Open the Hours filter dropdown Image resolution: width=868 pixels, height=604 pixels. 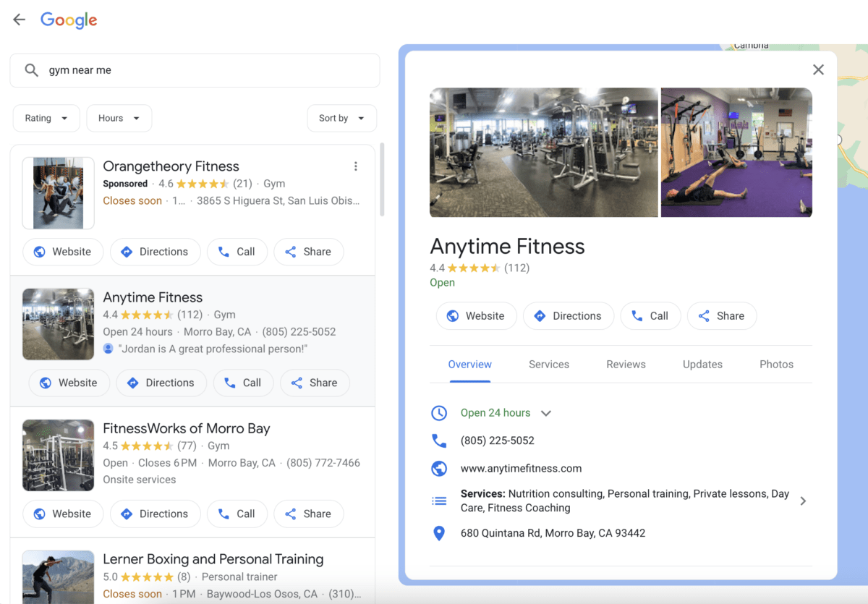click(119, 118)
